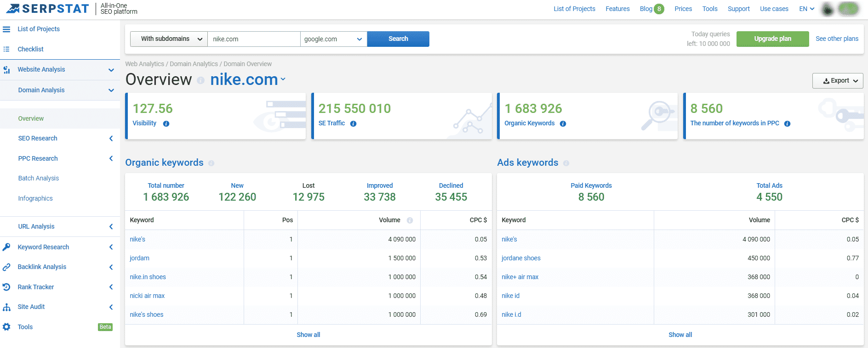Click Show all under Ads keywords table

click(680, 335)
